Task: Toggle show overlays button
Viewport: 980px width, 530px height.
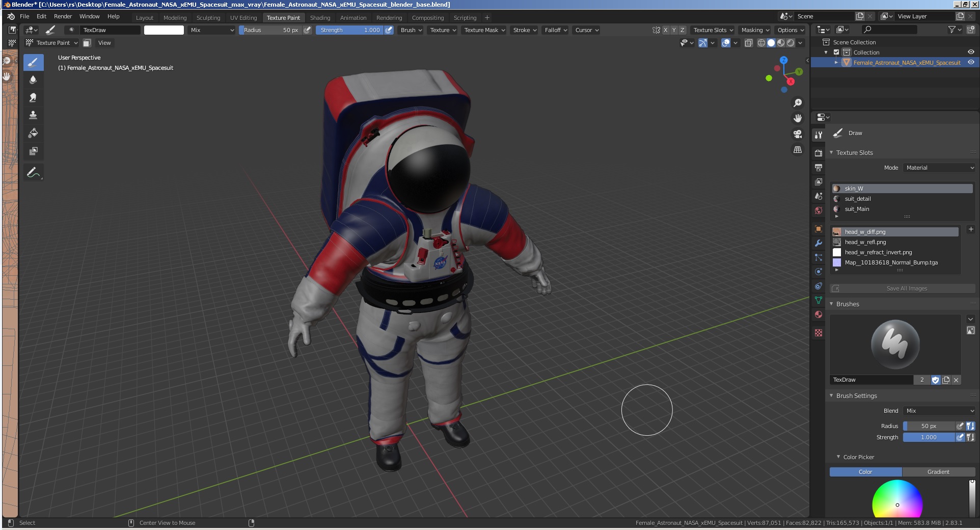Action: click(726, 43)
